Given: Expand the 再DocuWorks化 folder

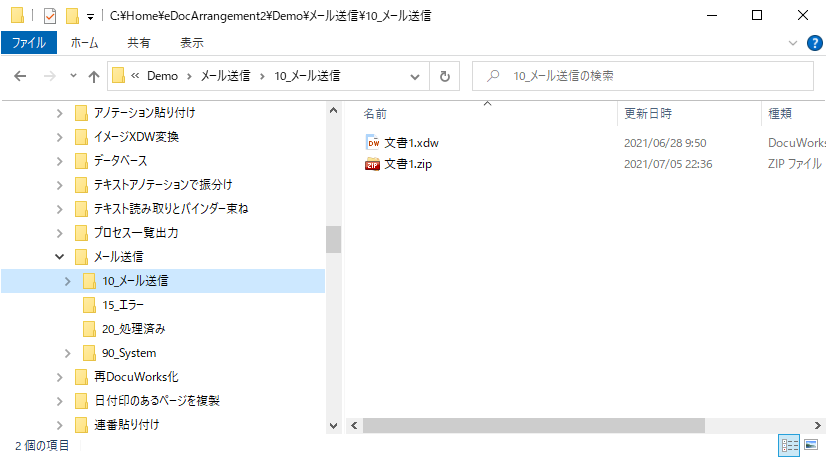Looking at the screenshot, I should click(x=60, y=377).
